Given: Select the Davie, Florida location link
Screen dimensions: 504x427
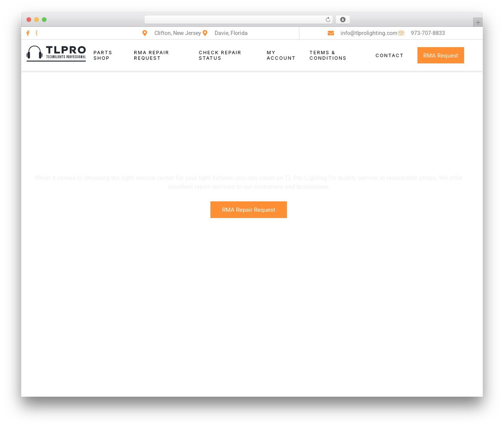Looking at the screenshot, I should coord(231,33).
